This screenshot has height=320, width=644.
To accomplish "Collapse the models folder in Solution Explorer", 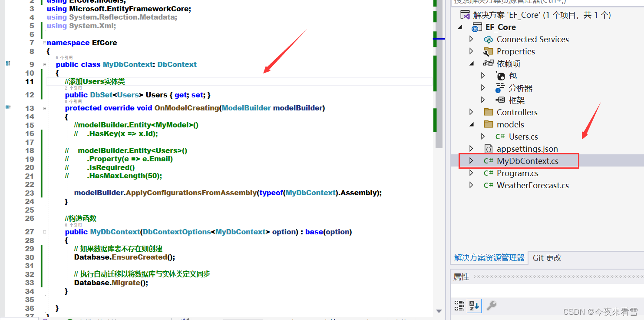I will 471,124.
